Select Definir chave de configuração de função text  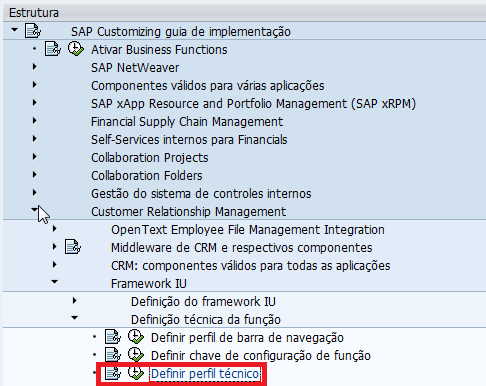click(x=261, y=356)
